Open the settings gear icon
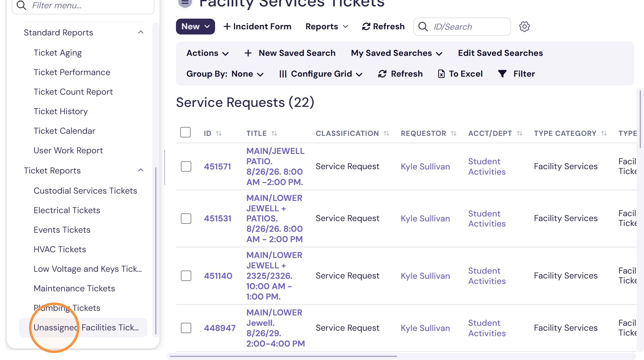644x360 pixels. pyautogui.click(x=524, y=27)
